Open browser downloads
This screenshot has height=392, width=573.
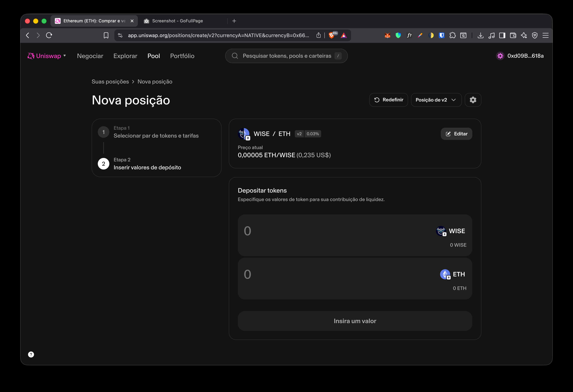481,36
